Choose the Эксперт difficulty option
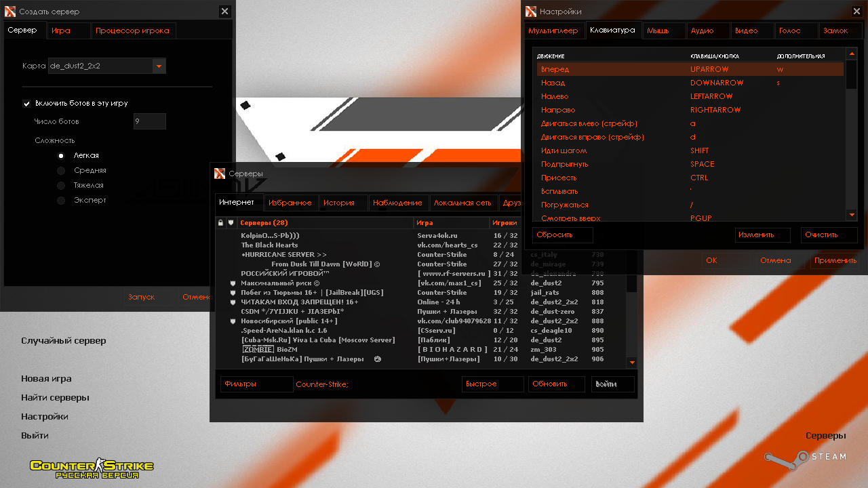The image size is (868, 488). (61, 201)
